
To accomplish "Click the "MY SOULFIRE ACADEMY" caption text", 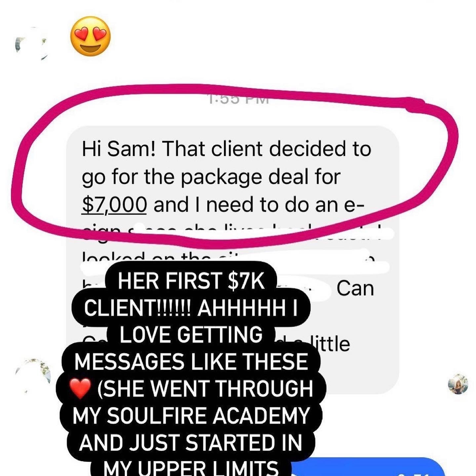I will [x=191, y=415].
